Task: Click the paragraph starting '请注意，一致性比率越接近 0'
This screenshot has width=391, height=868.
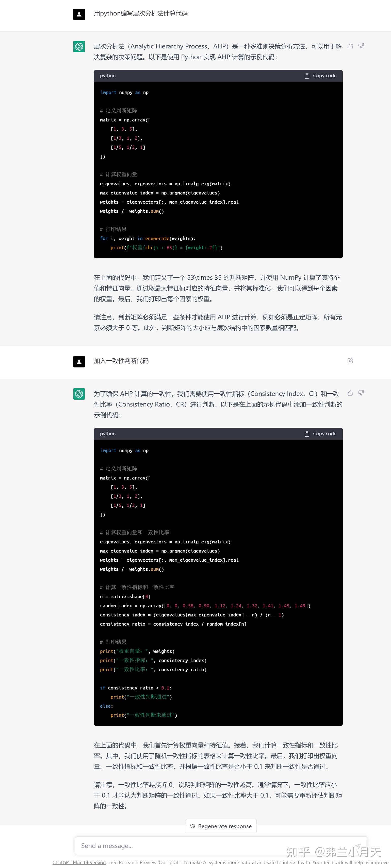Action: click(218, 795)
